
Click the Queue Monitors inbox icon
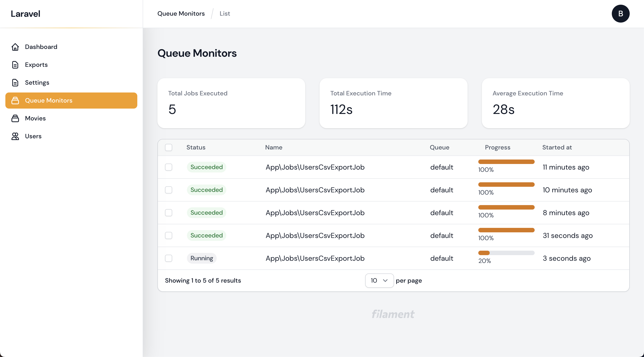pos(15,101)
